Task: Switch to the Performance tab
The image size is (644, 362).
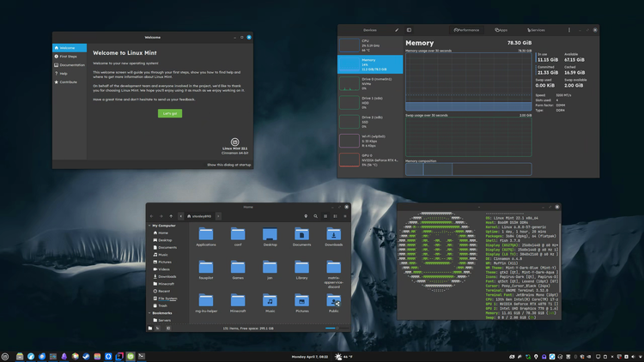Action: pos(466,30)
